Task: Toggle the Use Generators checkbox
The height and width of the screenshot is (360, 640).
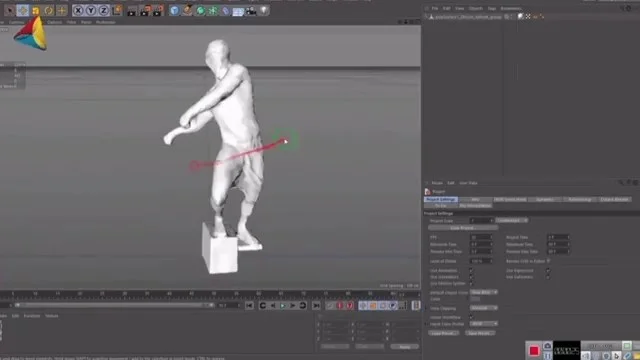Action: (471, 277)
